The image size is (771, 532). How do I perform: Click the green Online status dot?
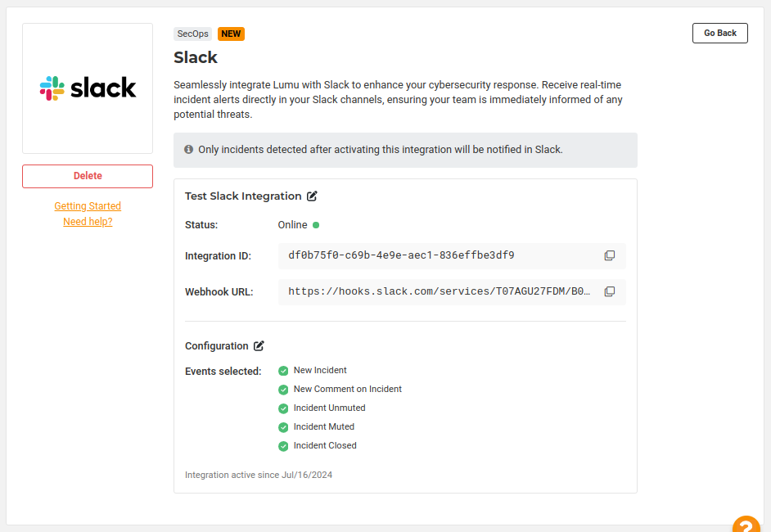pos(316,225)
